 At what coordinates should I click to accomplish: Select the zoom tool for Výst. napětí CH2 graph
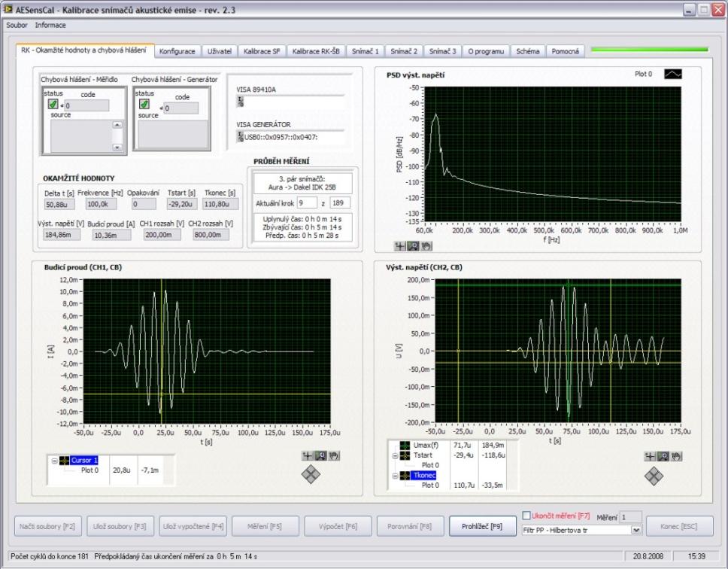coord(663,457)
